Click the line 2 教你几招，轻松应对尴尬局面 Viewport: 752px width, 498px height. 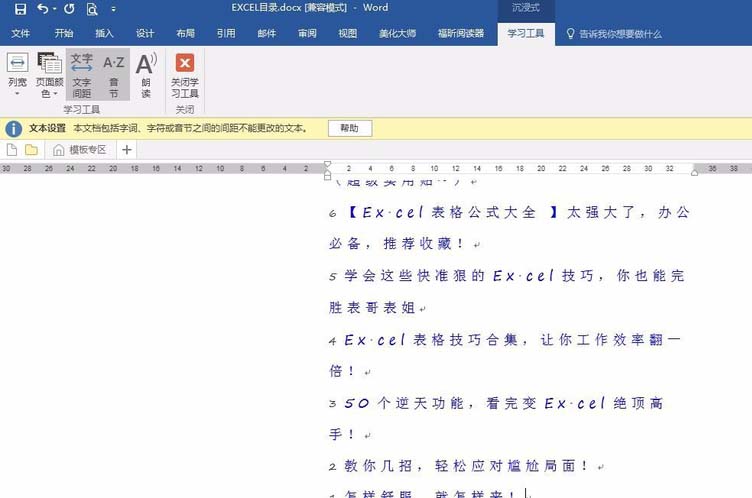coord(459,465)
